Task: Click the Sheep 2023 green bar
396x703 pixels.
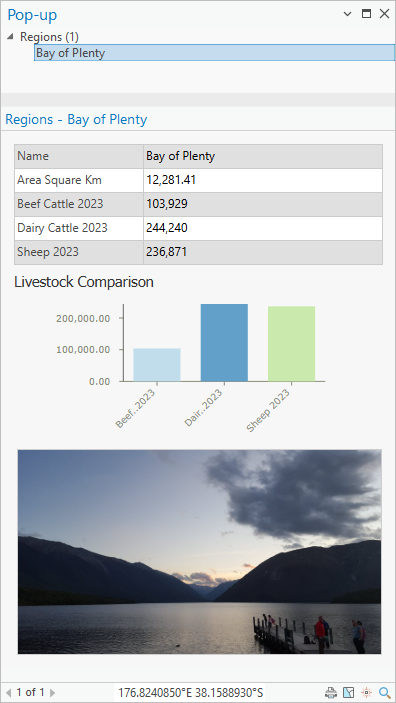Action: click(292, 344)
